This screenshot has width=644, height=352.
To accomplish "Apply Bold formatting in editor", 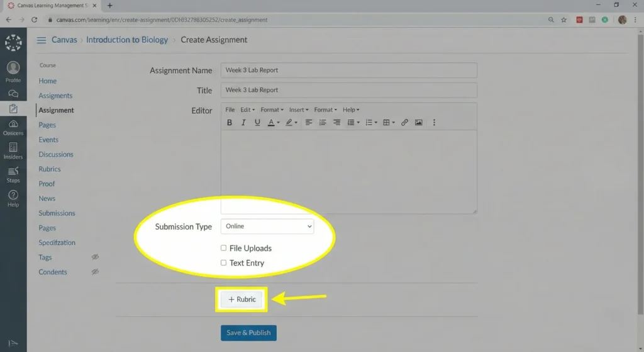I will 230,123.
